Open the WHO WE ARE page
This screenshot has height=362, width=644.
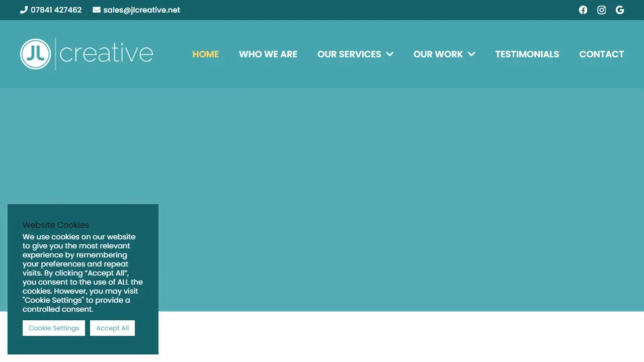(268, 54)
